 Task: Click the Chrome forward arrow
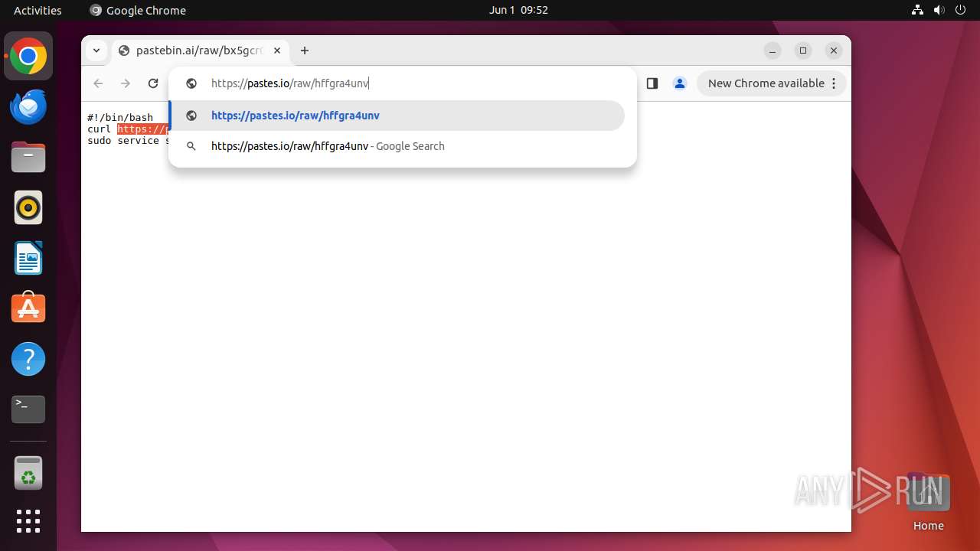click(x=126, y=83)
